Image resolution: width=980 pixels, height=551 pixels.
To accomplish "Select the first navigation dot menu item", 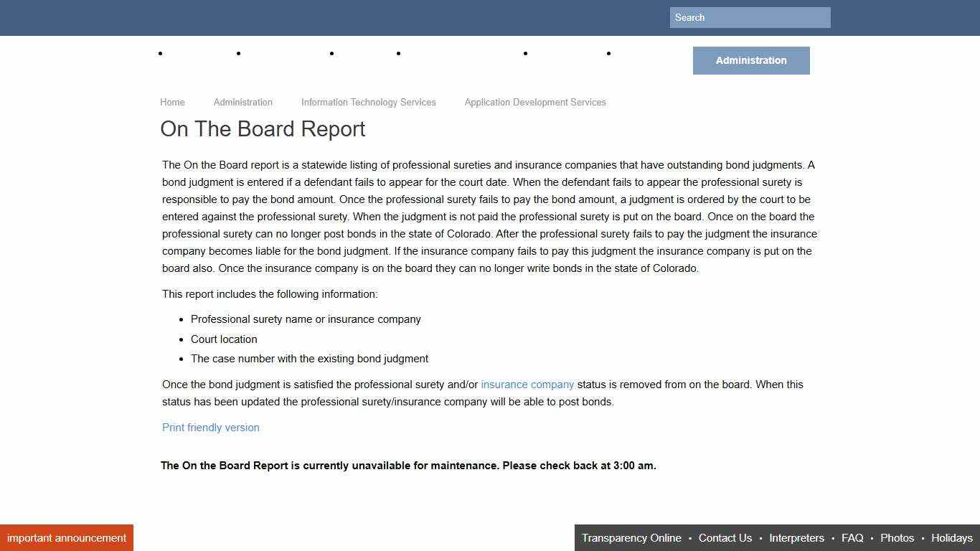I will point(161,52).
